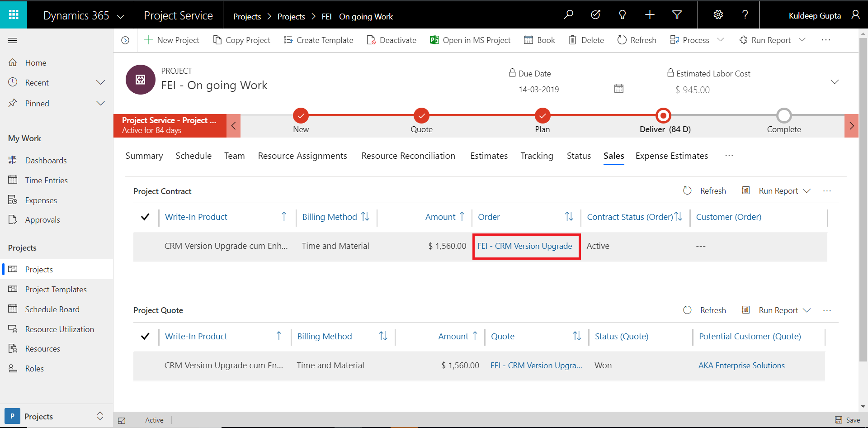Collapse the site map hamburger menu
This screenshot has height=428, width=868.
13,41
